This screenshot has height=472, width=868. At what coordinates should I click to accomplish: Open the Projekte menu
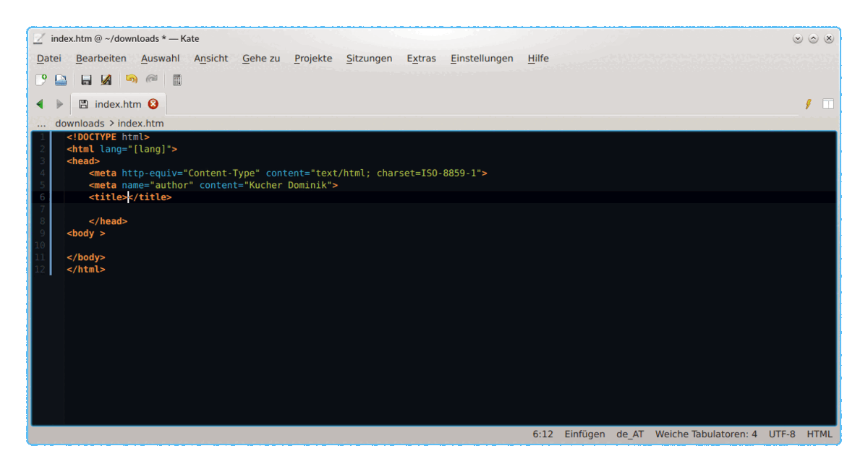tap(313, 59)
